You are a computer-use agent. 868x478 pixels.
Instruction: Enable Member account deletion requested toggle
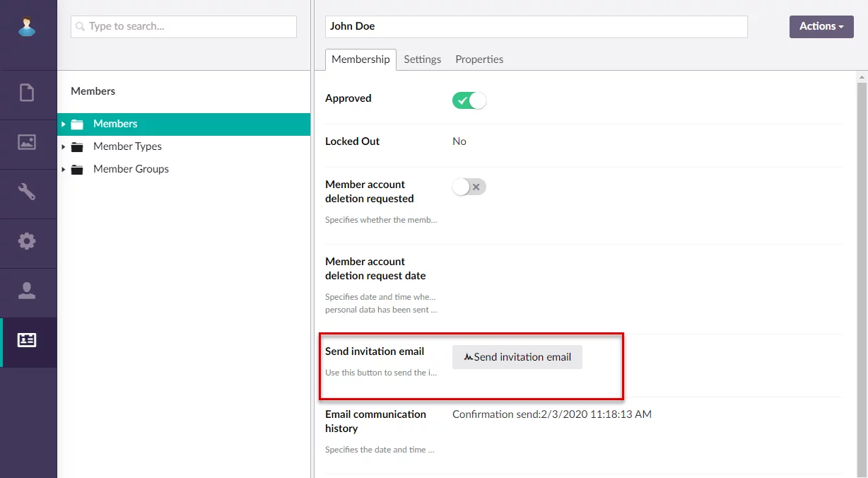coord(469,187)
